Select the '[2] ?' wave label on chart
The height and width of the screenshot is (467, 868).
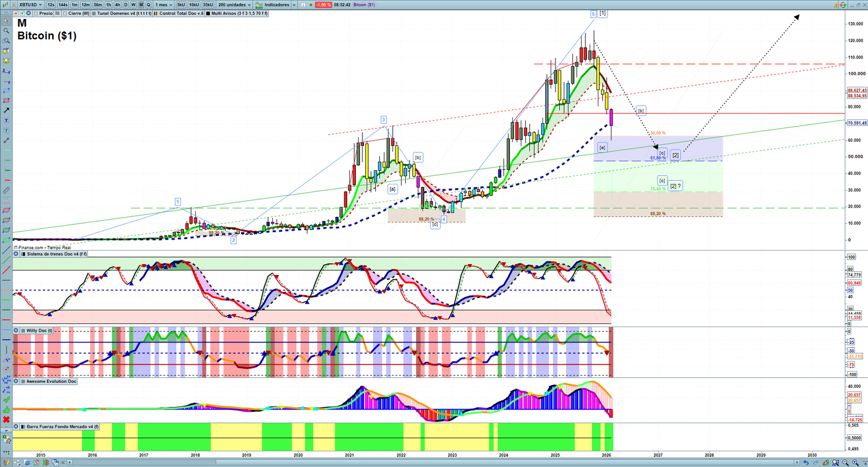tap(675, 186)
